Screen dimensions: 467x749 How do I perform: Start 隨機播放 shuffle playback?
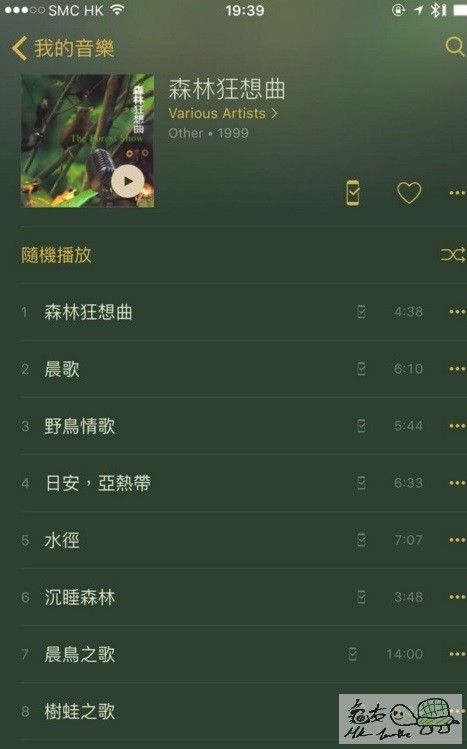pos(56,255)
